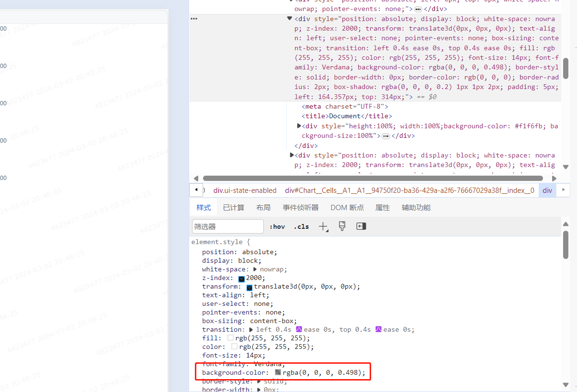The height and width of the screenshot is (392, 577).
Task: Collapse the selected div node triangle
Action: 289,19
